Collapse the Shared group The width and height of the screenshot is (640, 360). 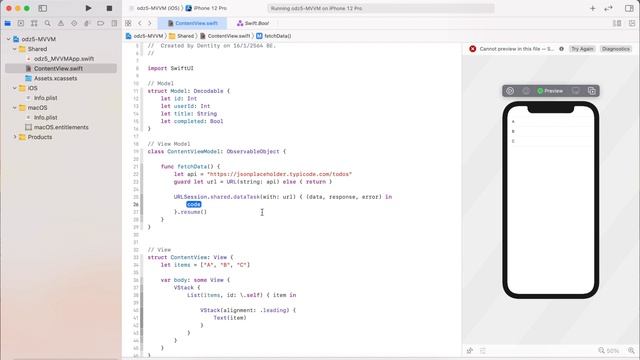[15, 49]
